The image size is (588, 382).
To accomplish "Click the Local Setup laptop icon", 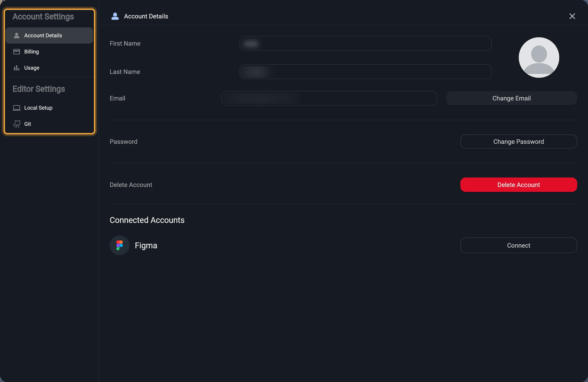I will click(17, 108).
